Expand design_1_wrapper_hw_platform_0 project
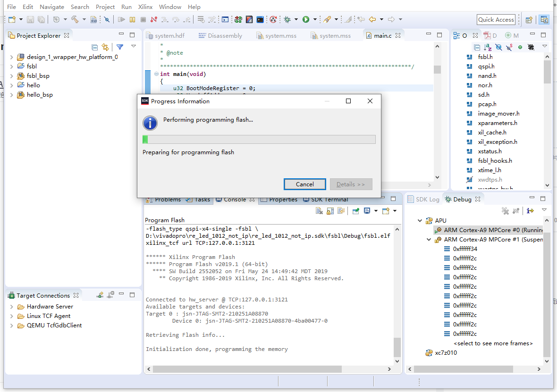Image resolution: width=557 pixels, height=392 pixels. click(12, 57)
